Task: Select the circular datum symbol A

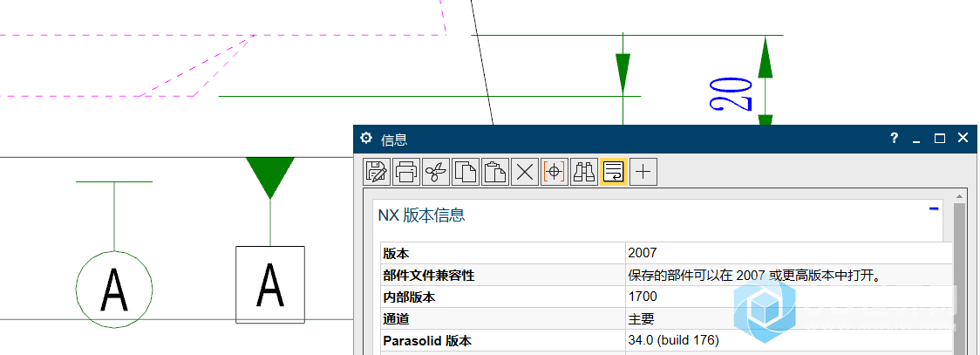Action: pyautogui.click(x=114, y=289)
